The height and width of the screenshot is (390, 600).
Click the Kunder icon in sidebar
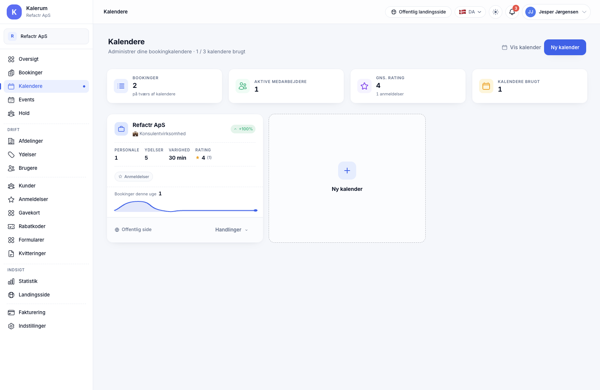11,186
